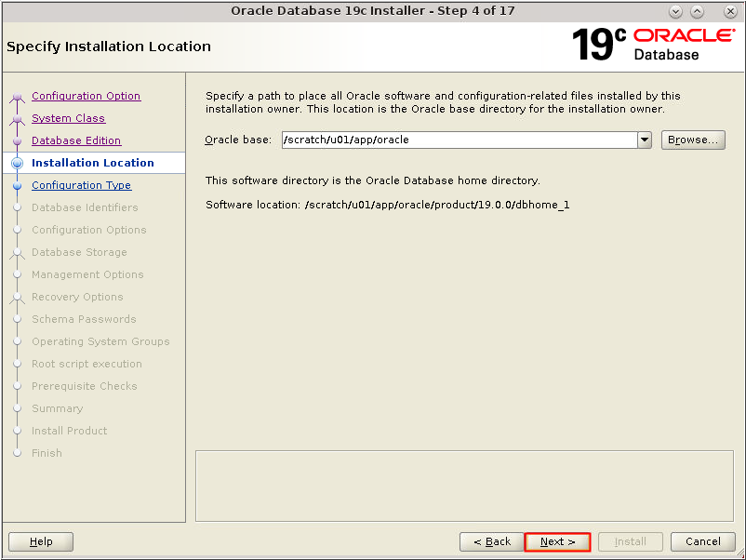Click the titlebar up-arrow control
The width and height of the screenshot is (746, 560).
(x=696, y=11)
